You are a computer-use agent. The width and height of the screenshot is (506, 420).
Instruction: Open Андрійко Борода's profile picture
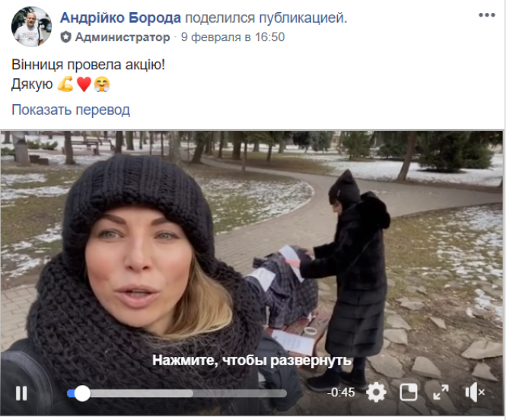click(x=31, y=27)
